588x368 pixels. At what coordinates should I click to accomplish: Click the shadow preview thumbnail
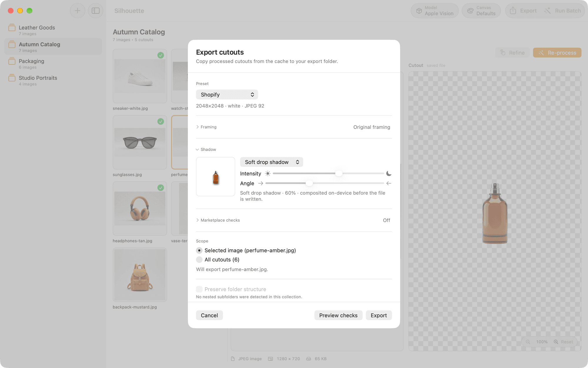pyautogui.click(x=216, y=177)
